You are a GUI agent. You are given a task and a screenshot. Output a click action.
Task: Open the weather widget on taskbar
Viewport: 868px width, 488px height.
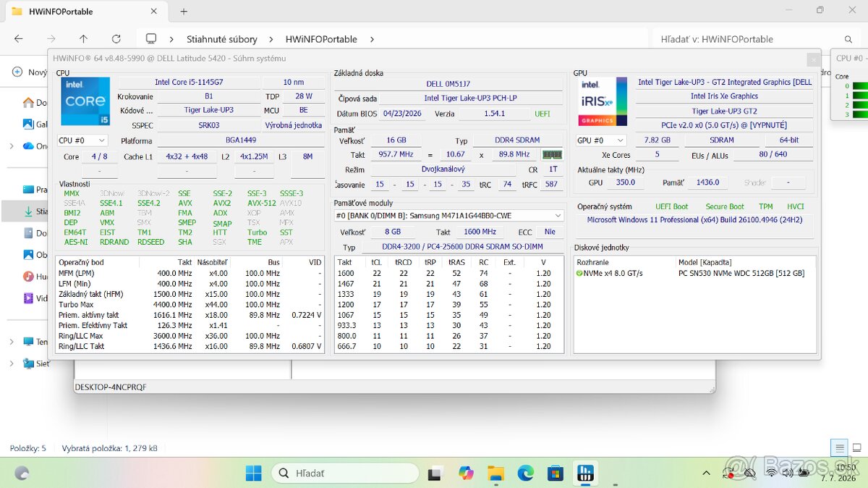coord(22,473)
